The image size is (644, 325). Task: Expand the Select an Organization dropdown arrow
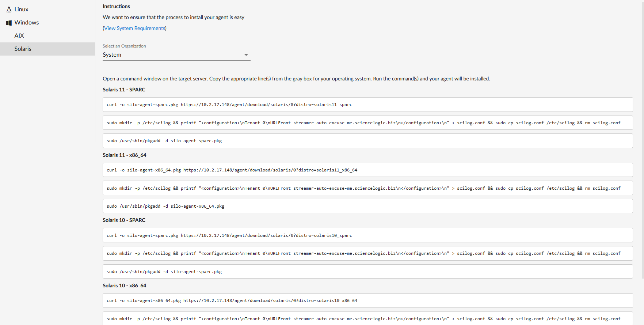point(246,55)
